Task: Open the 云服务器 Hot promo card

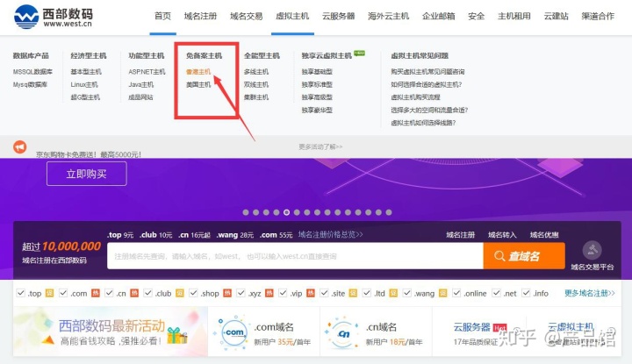Action: tap(479, 333)
